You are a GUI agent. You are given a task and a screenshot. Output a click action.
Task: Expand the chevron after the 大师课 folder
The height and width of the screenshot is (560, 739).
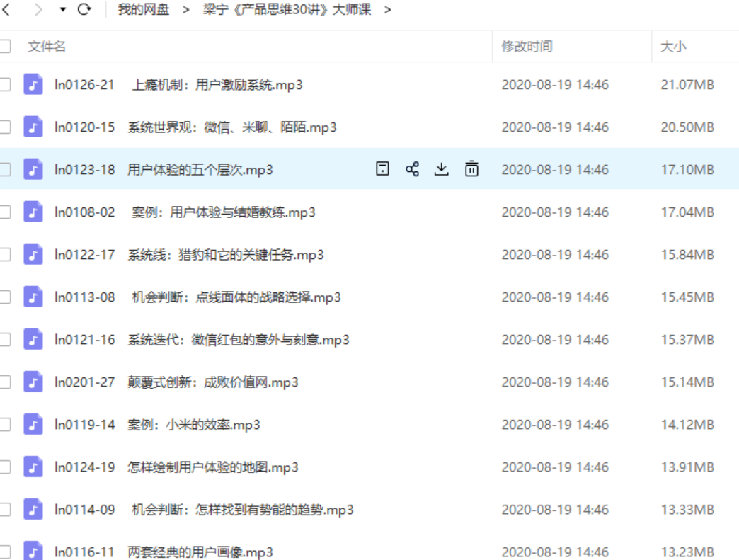point(387,9)
